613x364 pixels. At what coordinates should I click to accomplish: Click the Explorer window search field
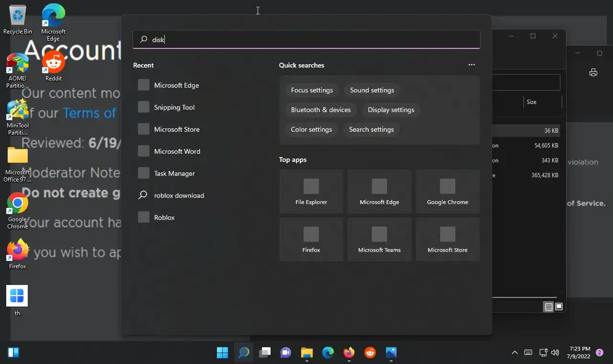pyautogui.click(x=526, y=82)
